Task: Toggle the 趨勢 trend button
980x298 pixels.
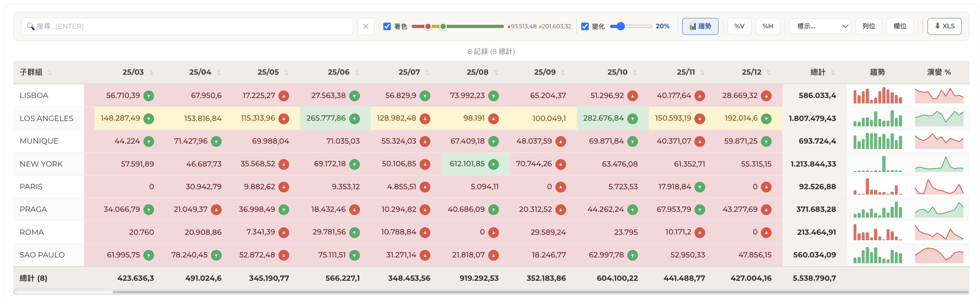Action: tap(700, 26)
